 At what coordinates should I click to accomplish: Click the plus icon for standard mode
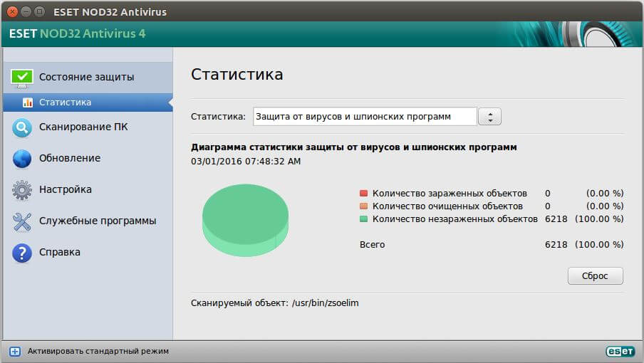15,352
